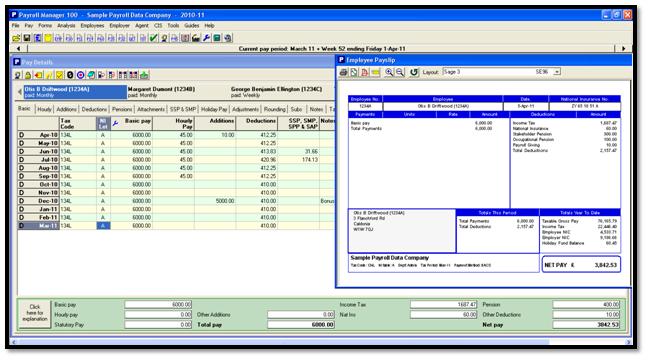This screenshot has height=360, width=648.
Task: Click the green book icon in main toolbar
Action: 217,38
